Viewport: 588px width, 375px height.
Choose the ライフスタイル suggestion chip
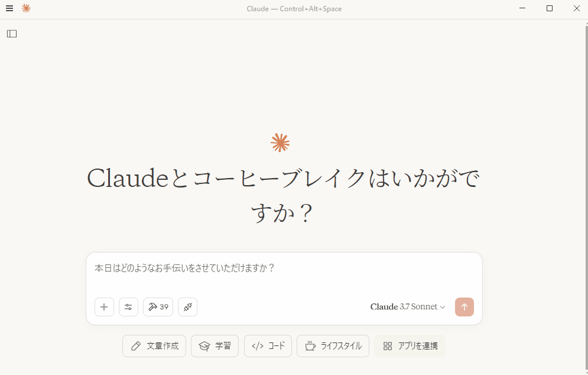[333, 345]
